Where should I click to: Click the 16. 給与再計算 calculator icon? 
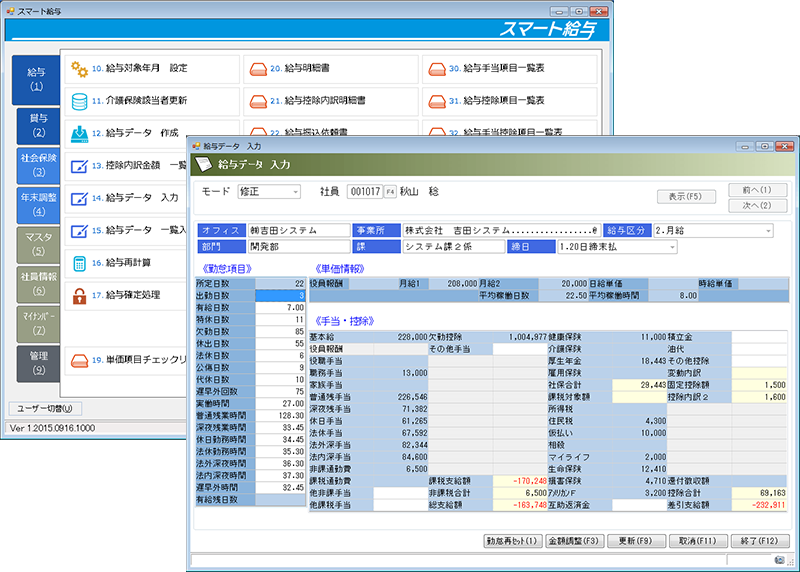pos(80,263)
